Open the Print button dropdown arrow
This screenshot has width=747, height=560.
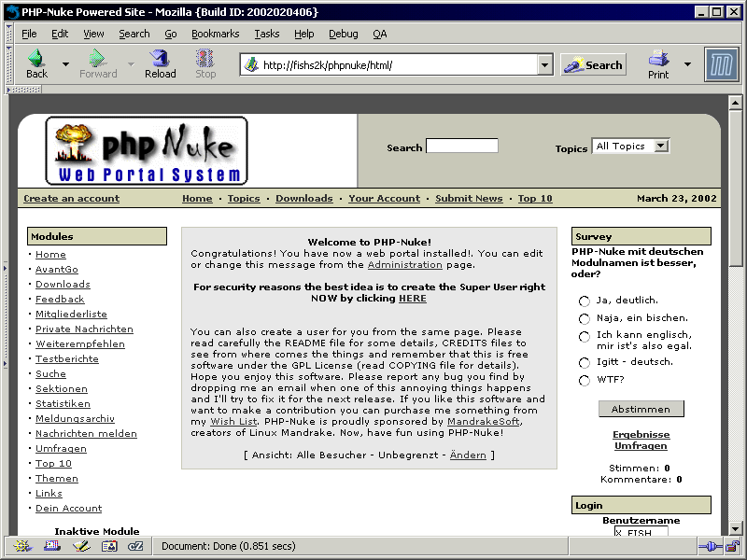[x=687, y=63]
